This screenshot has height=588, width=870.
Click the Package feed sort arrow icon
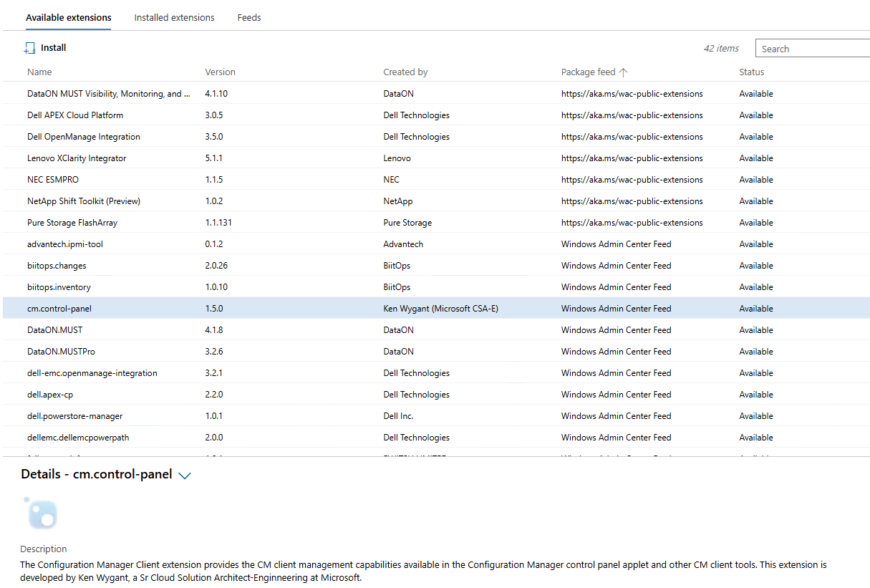pos(623,72)
